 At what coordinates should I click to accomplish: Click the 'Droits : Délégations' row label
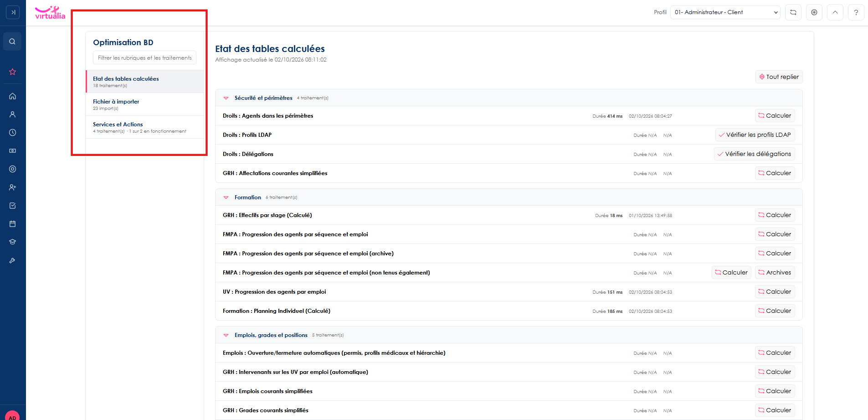248,154
